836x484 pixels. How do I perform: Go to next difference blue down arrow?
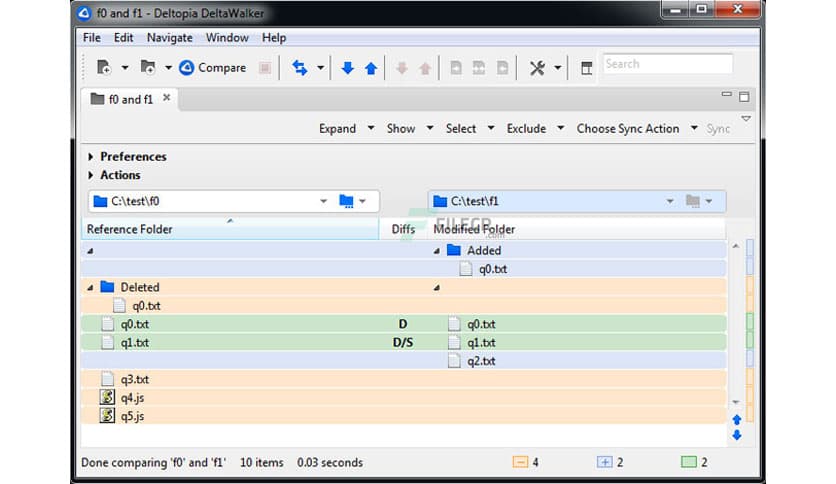coord(348,68)
